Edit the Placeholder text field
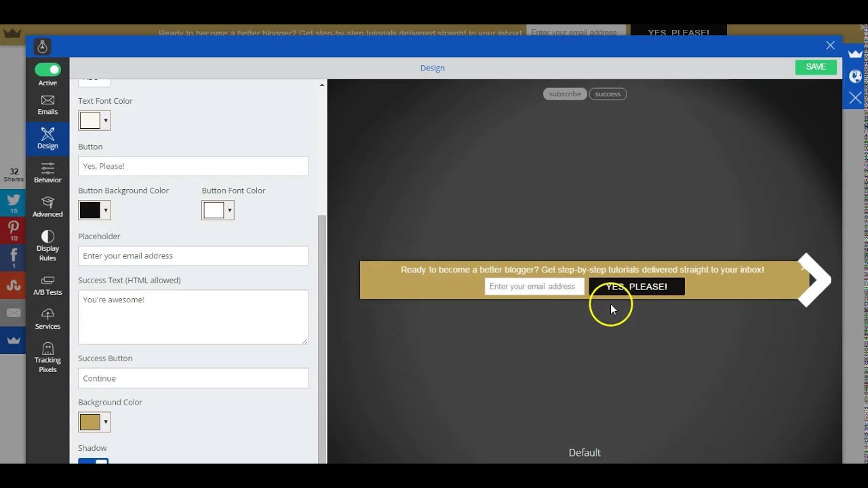868x488 pixels. [x=193, y=256]
